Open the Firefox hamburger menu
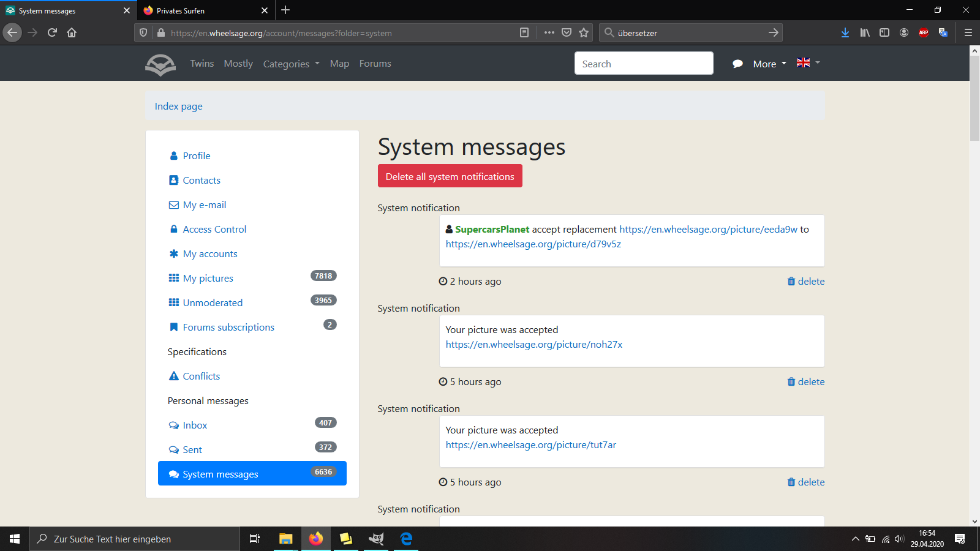980x551 pixels. (968, 32)
